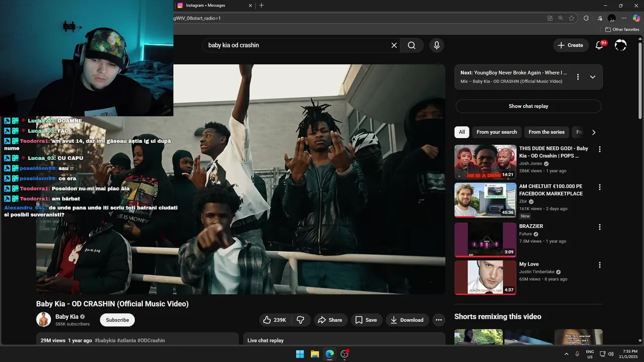Open the Edge browser profile avatar
The image size is (644, 362).
[612, 18]
